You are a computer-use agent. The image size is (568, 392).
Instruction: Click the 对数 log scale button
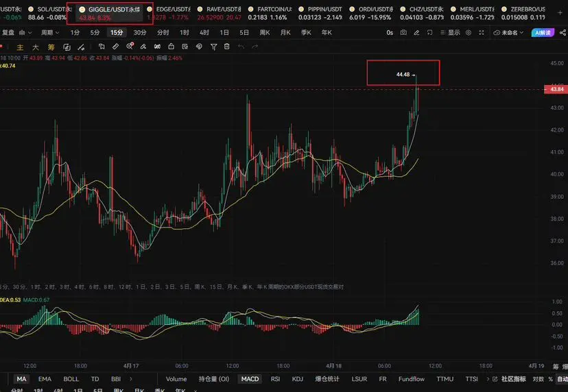538,379
